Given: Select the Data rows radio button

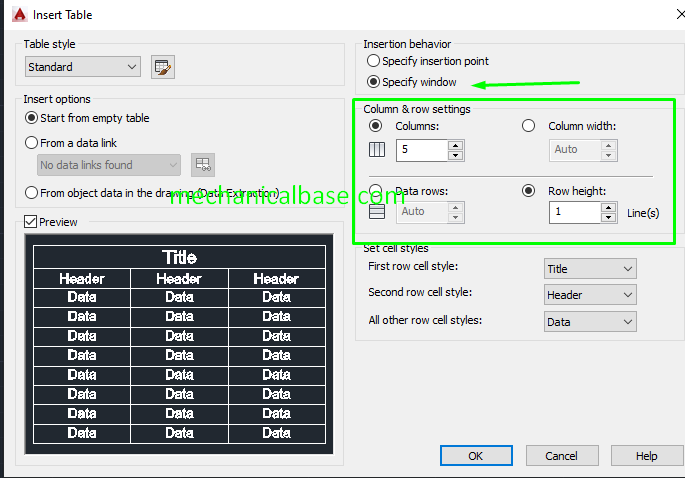Looking at the screenshot, I should tap(375, 190).
